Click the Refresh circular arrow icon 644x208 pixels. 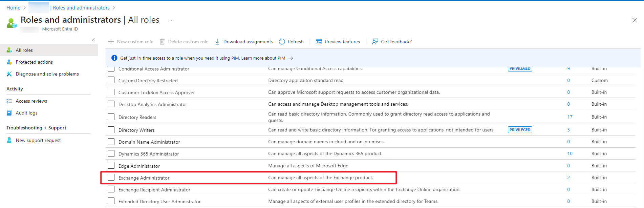click(282, 42)
